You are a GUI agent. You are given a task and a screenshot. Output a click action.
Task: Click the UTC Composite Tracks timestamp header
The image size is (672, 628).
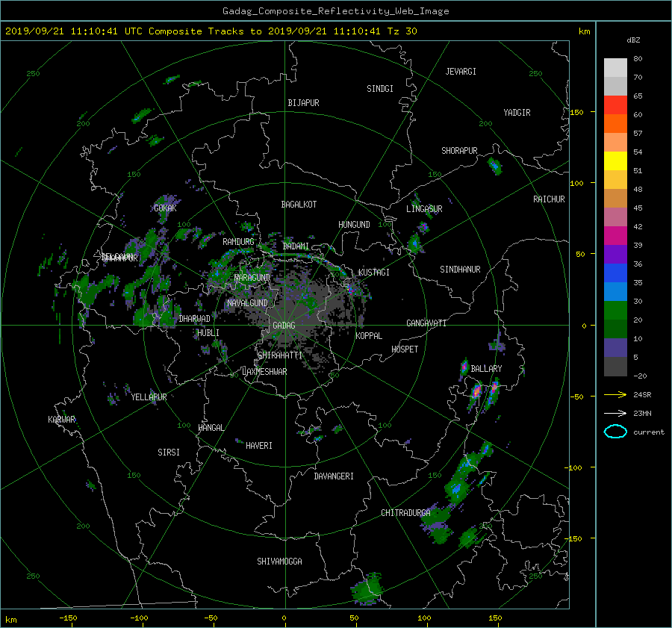pyautogui.click(x=211, y=31)
